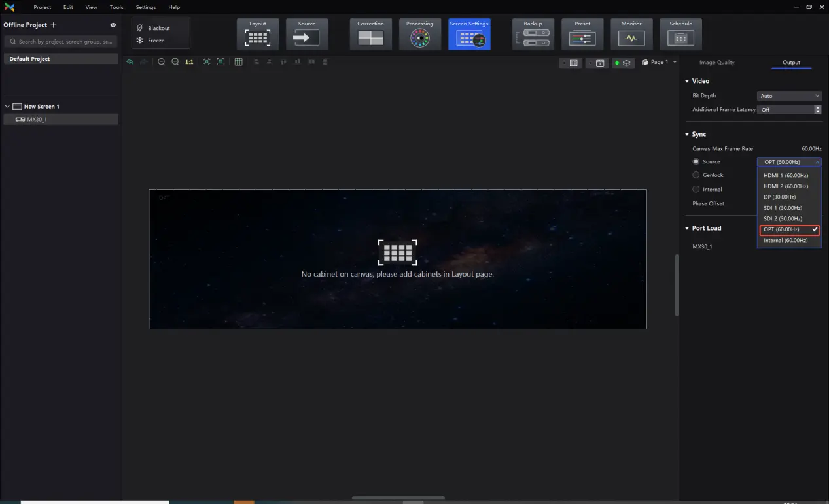This screenshot has height=504, width=829.
Task: Collapse the Video section
Action: pos(687,82)
